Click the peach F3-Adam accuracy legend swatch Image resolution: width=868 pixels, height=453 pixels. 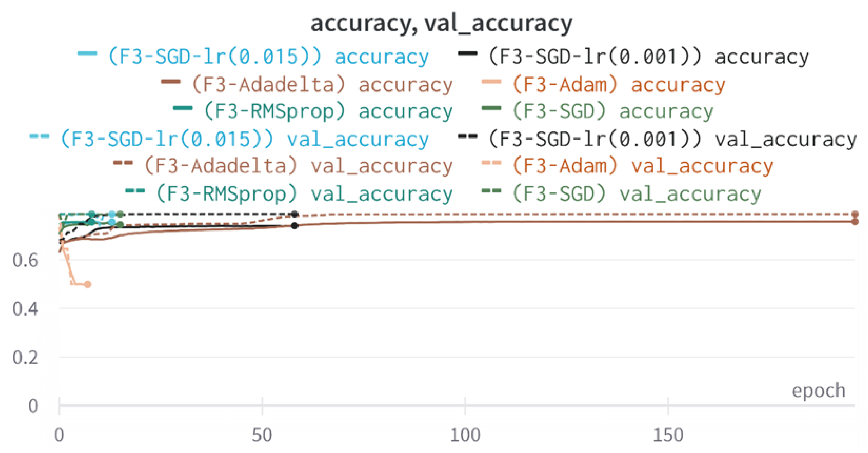491,82
